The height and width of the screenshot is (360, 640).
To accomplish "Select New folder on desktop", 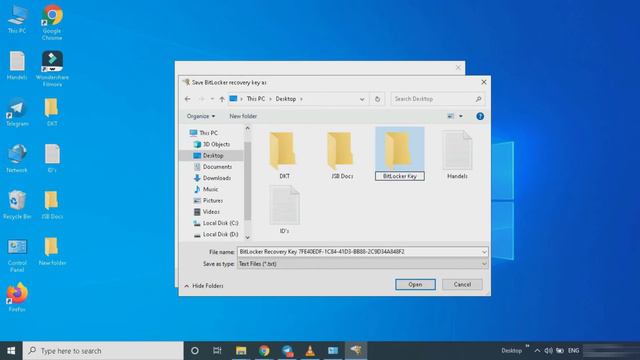I will coord(52,251).
